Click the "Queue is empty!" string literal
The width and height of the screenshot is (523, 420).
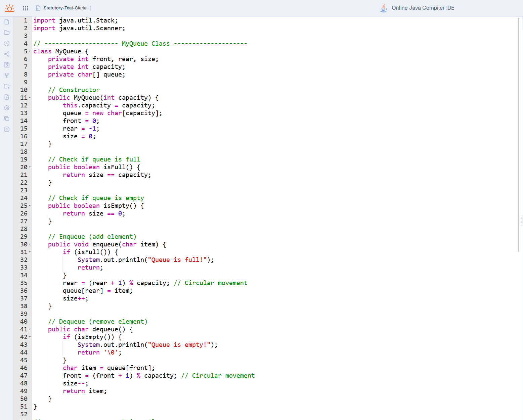pos(179,345)
